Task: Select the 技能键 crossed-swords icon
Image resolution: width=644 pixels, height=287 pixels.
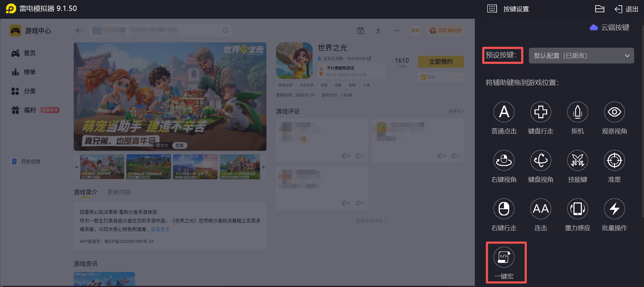Action: (x=578, y=160)
